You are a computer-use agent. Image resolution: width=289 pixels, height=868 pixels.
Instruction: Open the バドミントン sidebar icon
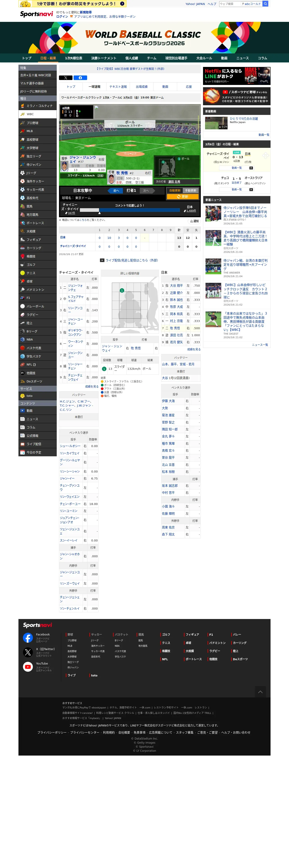coord(23,289)
